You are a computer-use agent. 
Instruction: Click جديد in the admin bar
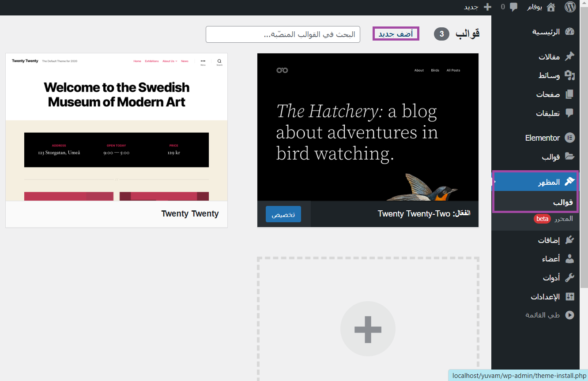[x=471, y=7]
